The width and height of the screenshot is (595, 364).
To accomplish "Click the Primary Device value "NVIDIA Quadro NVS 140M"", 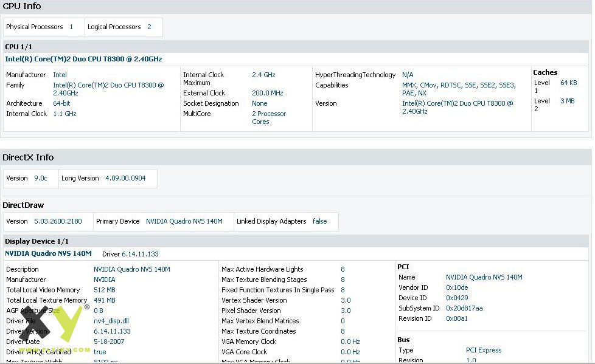I will pyautogui.click(x=184, y=221).
